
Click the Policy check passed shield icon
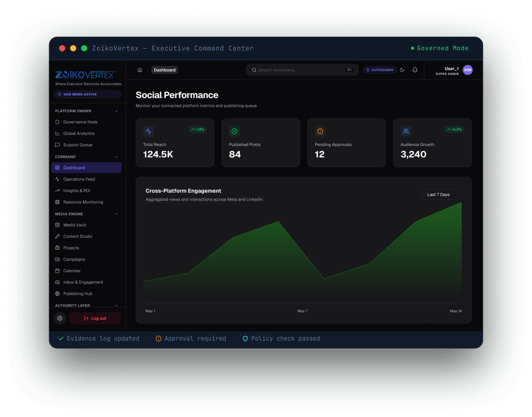point(245,338)
